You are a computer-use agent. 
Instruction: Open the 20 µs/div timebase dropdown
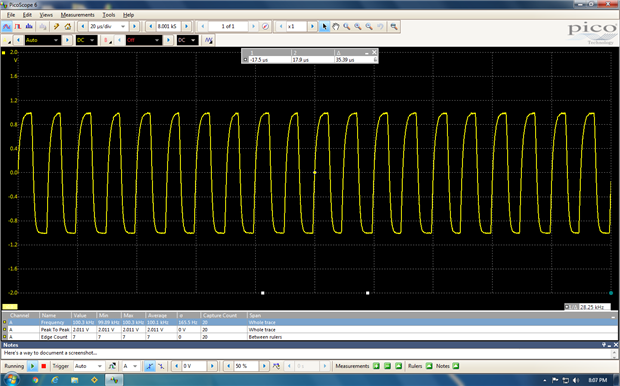[x=108, y=26]
